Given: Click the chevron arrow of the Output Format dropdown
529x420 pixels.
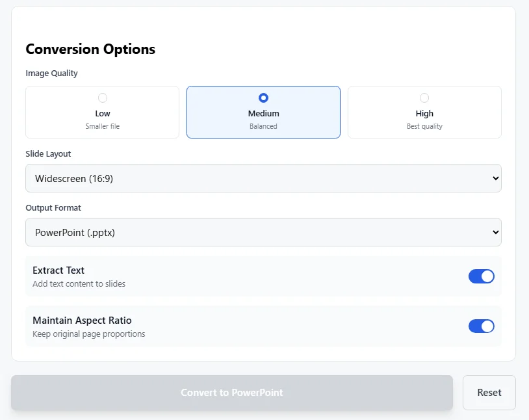Looking at the screenshot, I should [x=495, y=232].
